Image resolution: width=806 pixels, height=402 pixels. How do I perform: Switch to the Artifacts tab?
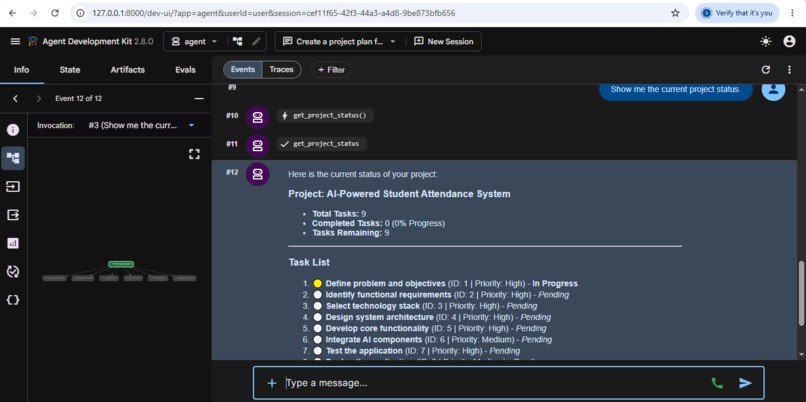[x=127, y=70]
